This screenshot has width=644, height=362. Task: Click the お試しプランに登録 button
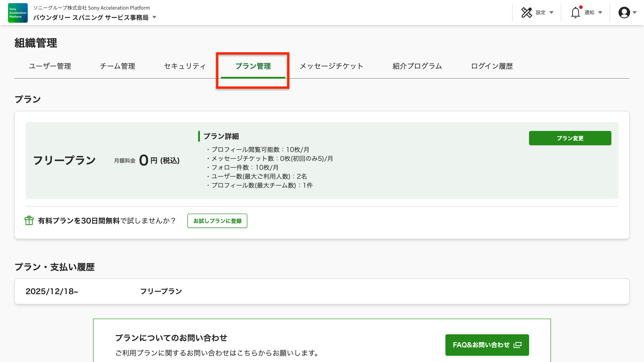(x=217, y=221)
